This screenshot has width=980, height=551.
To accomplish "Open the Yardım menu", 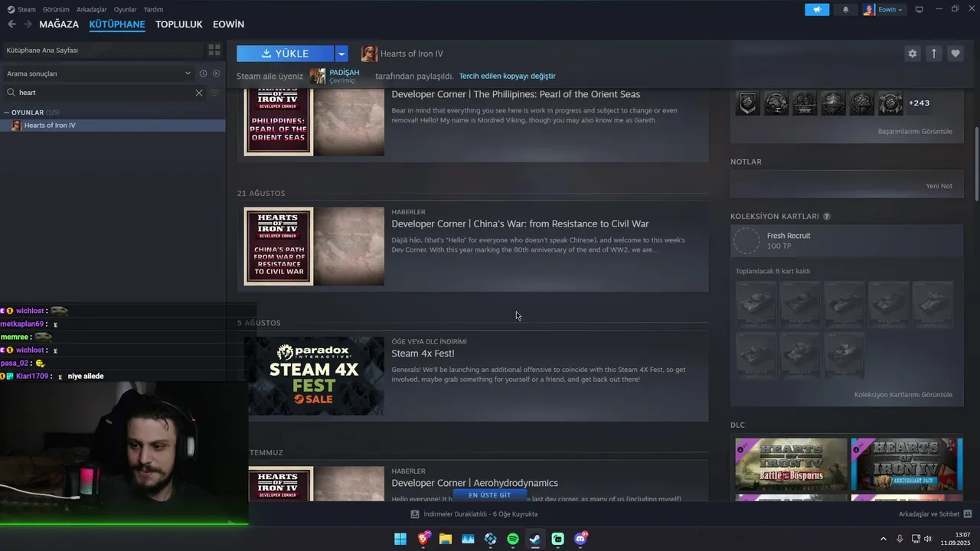I will tap(153, 9).
